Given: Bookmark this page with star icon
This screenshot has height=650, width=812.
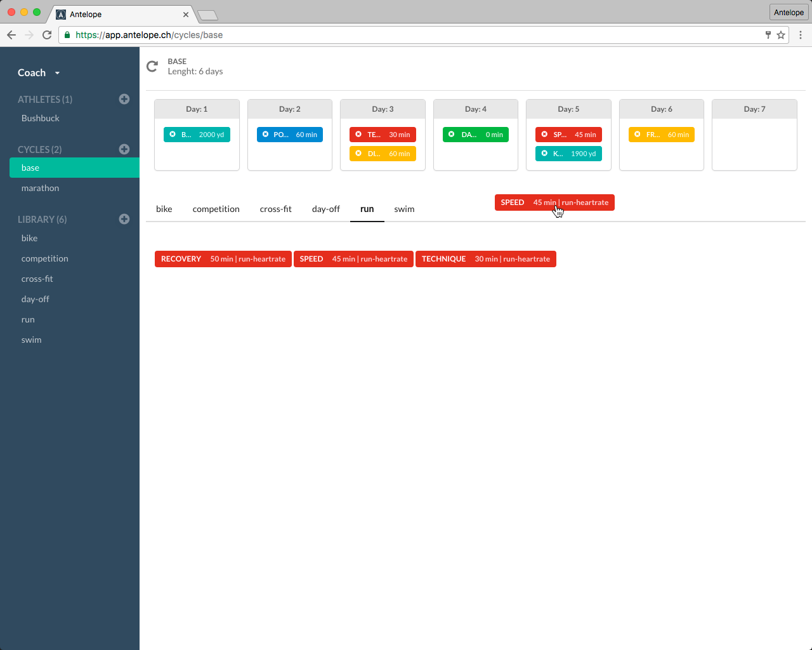Looking at the screenshot, I should point(781,35).
